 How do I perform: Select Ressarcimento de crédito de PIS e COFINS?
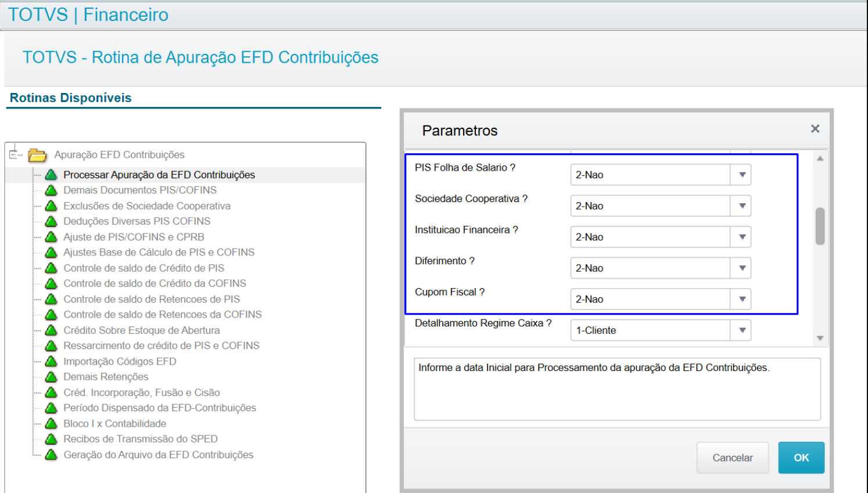(162, 346)
